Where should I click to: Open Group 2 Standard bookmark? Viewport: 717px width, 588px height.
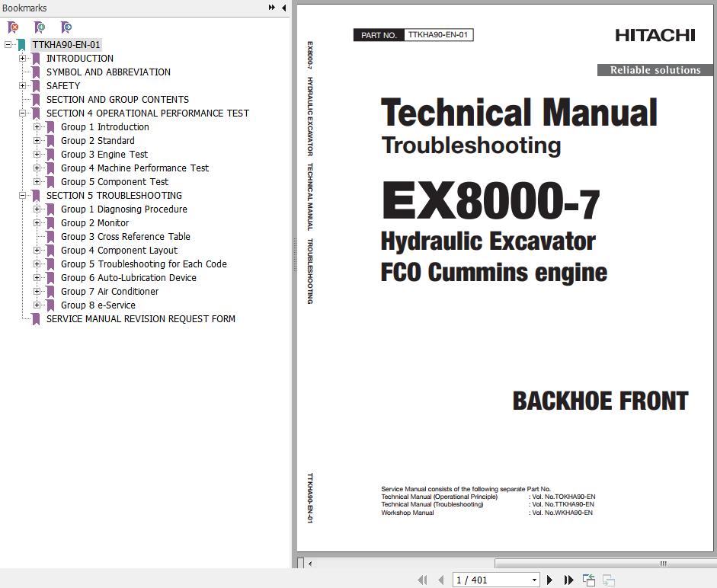(x=98, y=141)
